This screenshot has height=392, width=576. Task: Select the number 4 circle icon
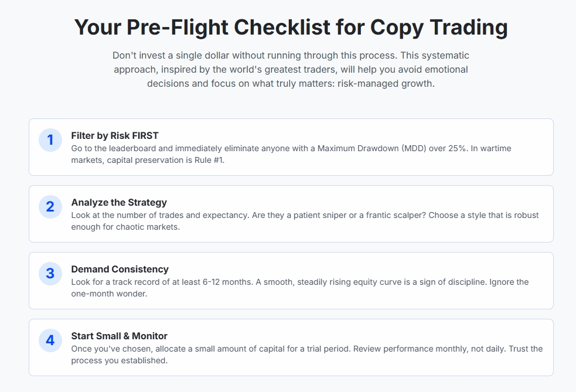point(50,340)
